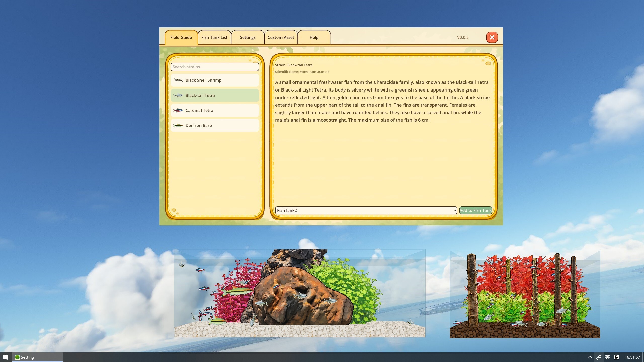Show hidden system tray icons
The height and width of the screenshot is (362, 644).
(x=590, y=357)
